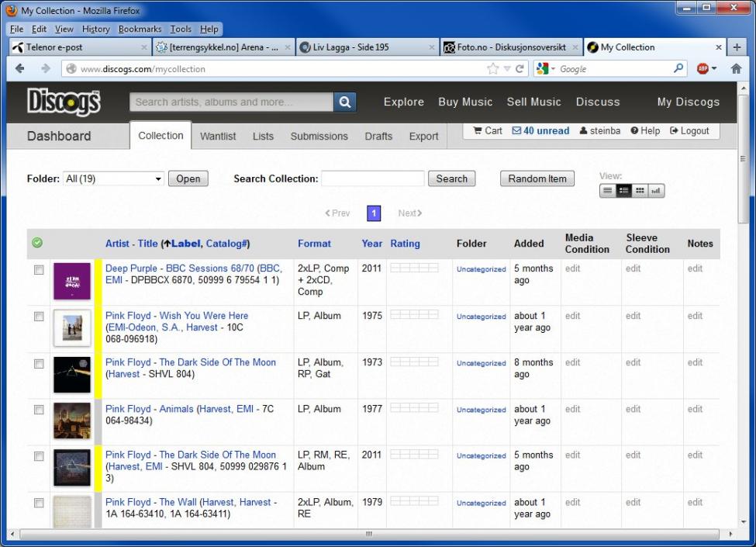Click the Discogs logo
This screenshot has width=756, height=547.
[64, 102]
